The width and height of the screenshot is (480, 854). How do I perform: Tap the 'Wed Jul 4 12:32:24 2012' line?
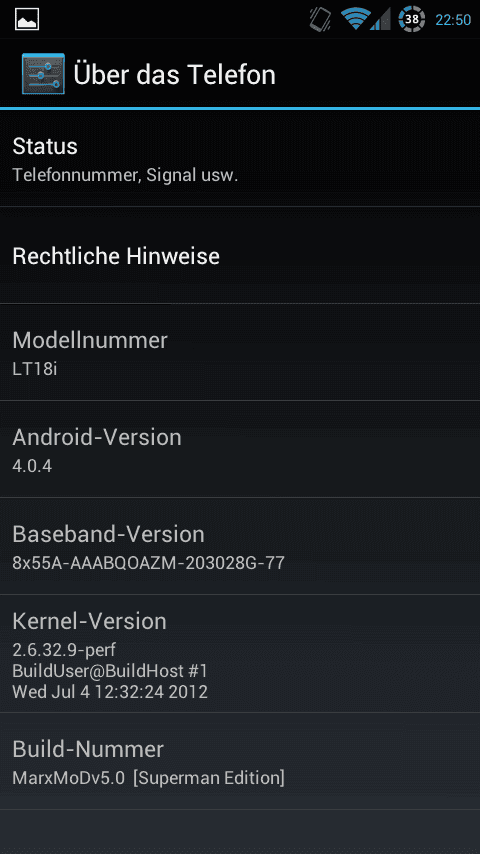point(110,692)
